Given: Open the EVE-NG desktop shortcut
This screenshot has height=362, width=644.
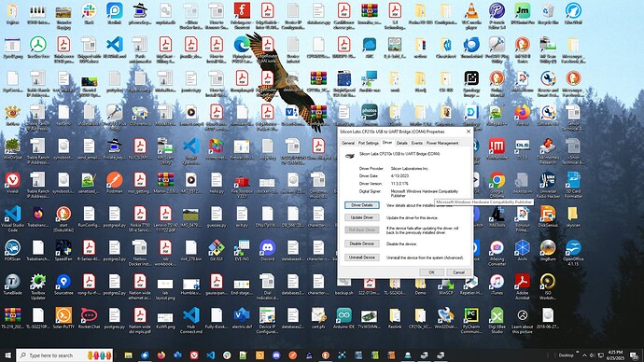Looking at the screenshot, I should click(x=242, y=251).
